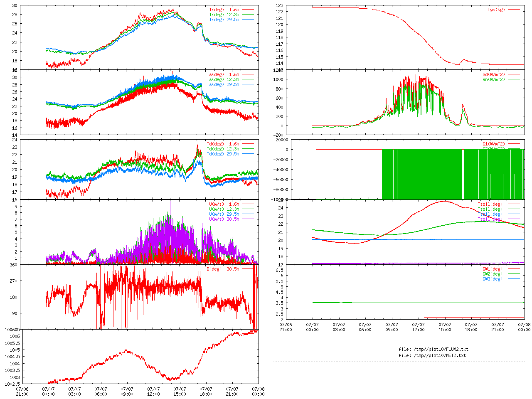Click the green line sample beside "T(deg) 12.3m"
Screen dimensions: 532x399
click(x=248, y=15)
